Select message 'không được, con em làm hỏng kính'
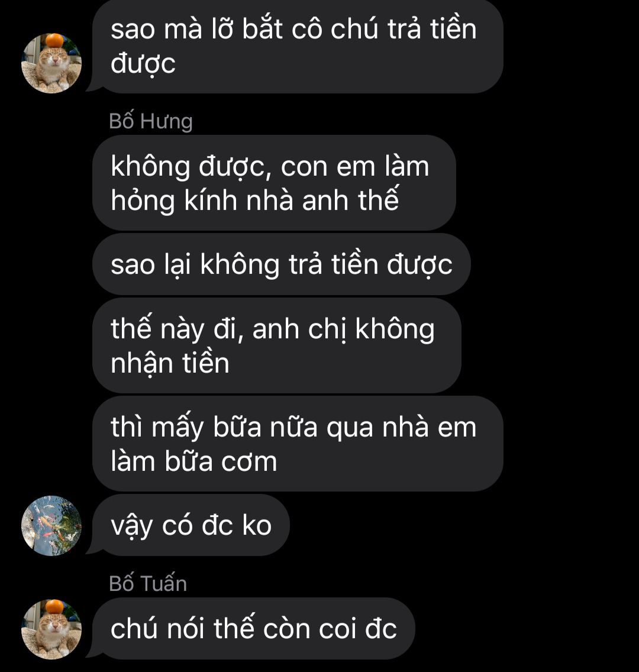 tap(275, 183)
